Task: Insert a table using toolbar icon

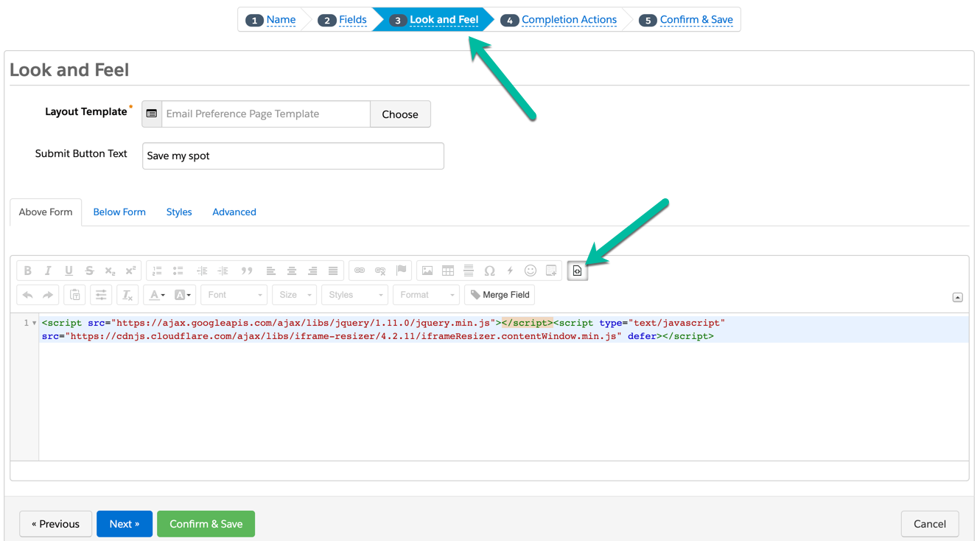Action: pos(448,271)
